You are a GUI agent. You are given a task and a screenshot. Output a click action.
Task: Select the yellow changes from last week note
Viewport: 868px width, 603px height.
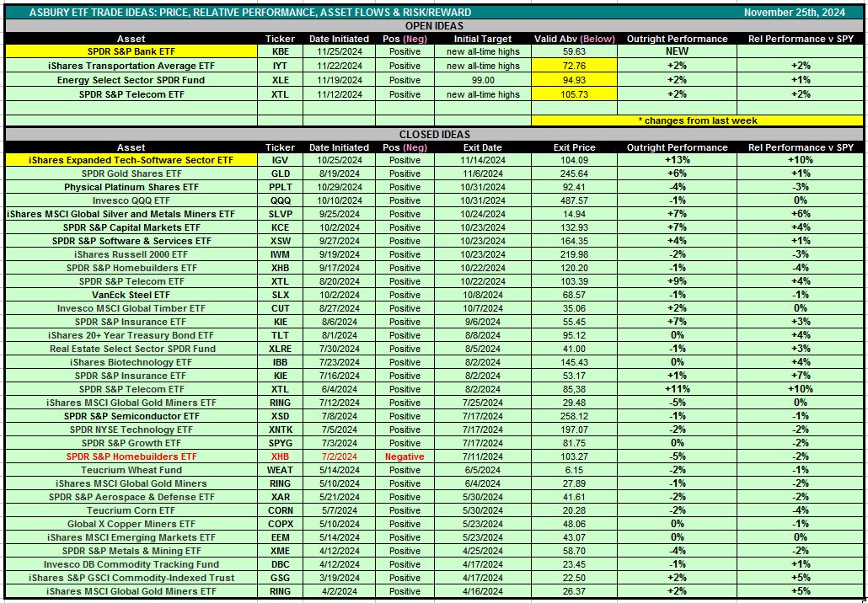click(x=697, y=120)
